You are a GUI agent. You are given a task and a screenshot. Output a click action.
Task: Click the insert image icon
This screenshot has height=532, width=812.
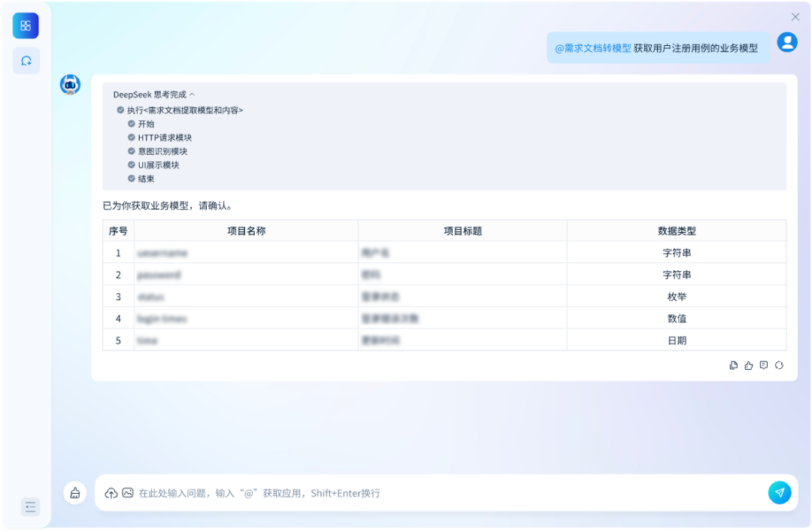tap(128, 493)
